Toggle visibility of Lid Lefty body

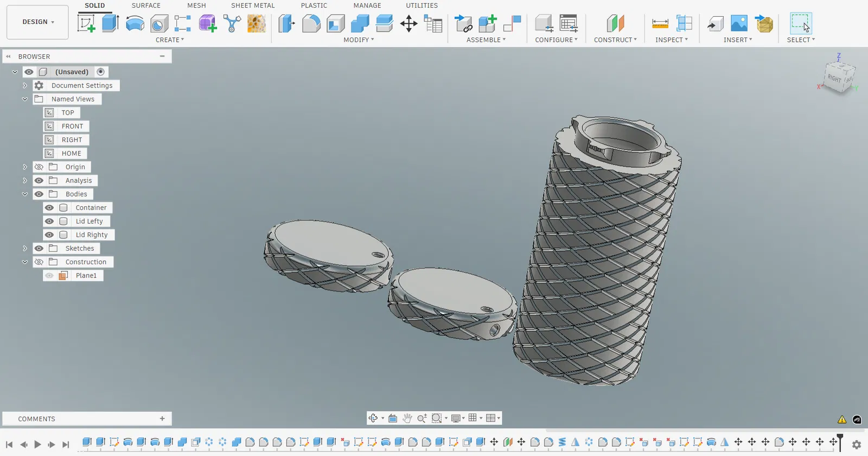point(49,221)
